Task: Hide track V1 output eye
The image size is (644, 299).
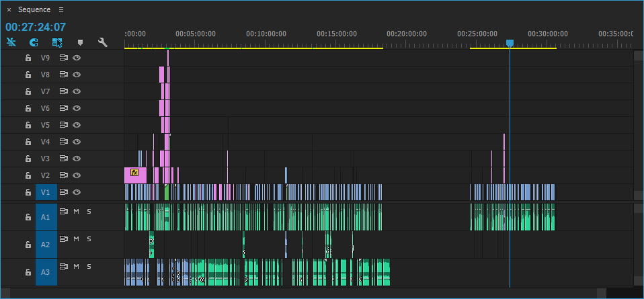Action: pyautogui.click(x=77, y=191)
